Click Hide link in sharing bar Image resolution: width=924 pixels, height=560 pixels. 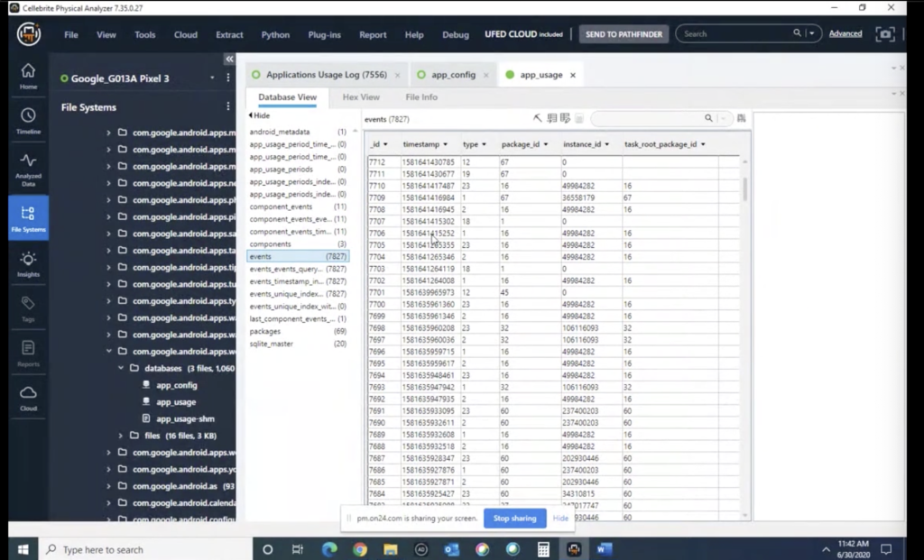(560, 519)
